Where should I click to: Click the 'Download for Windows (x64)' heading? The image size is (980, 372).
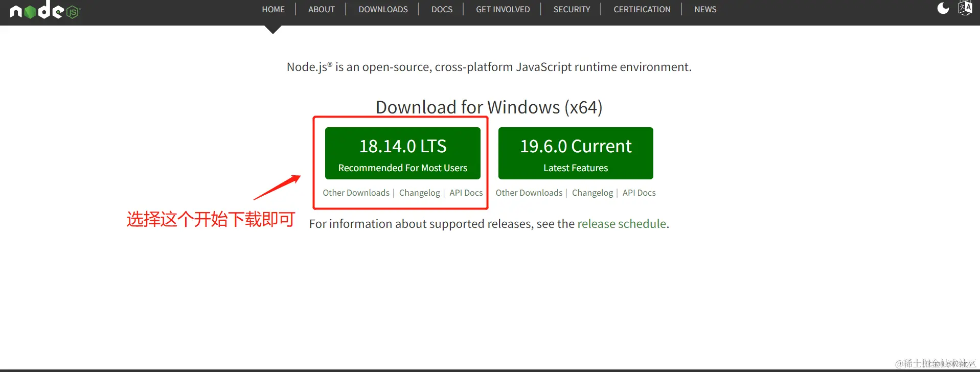click(x=489, y=107)
